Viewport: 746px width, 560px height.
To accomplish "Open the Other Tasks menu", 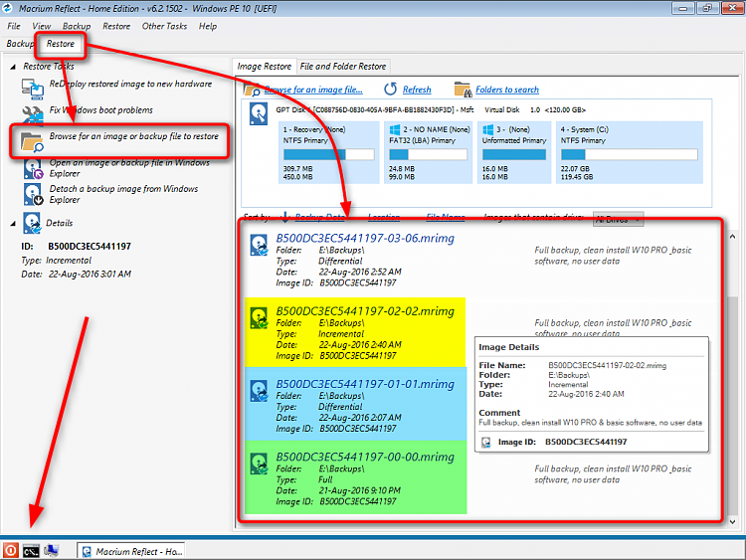I will [x=164, y=26].
